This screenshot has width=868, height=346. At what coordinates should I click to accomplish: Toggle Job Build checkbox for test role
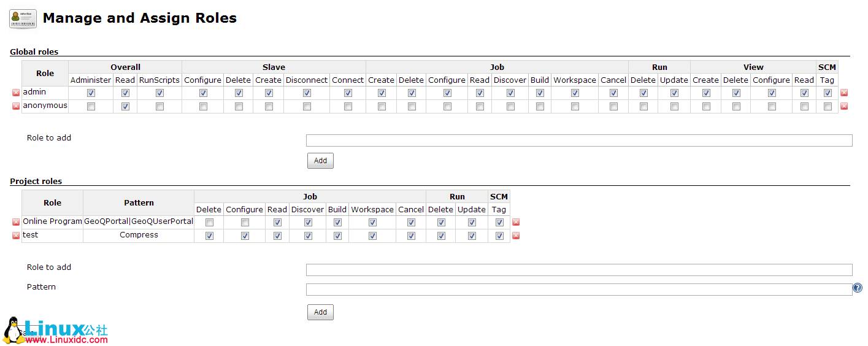pyautogui.click(x=337, y=236)
